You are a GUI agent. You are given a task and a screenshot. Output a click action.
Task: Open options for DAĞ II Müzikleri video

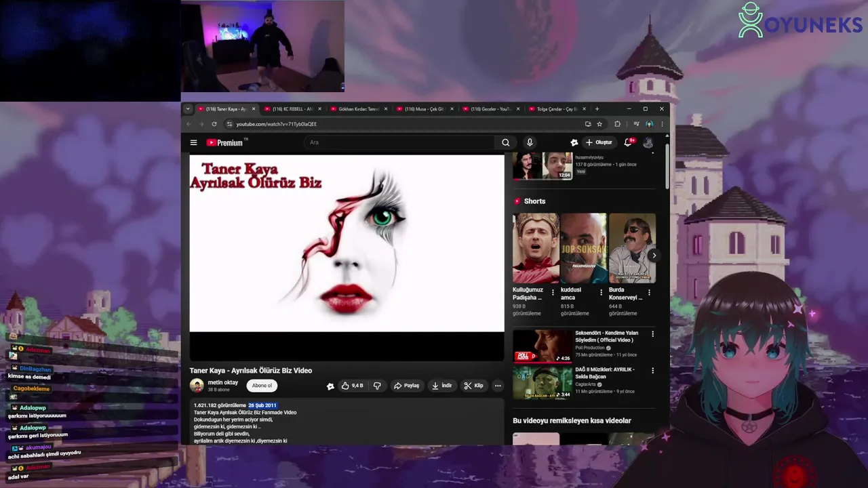pos(653,371)
